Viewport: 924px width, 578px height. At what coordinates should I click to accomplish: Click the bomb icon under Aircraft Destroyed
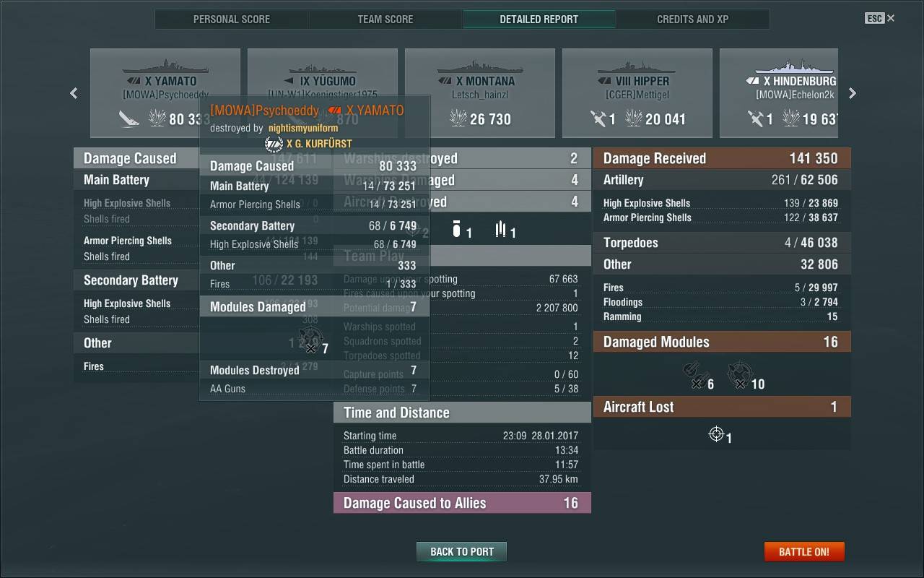(x=456, y=230)
